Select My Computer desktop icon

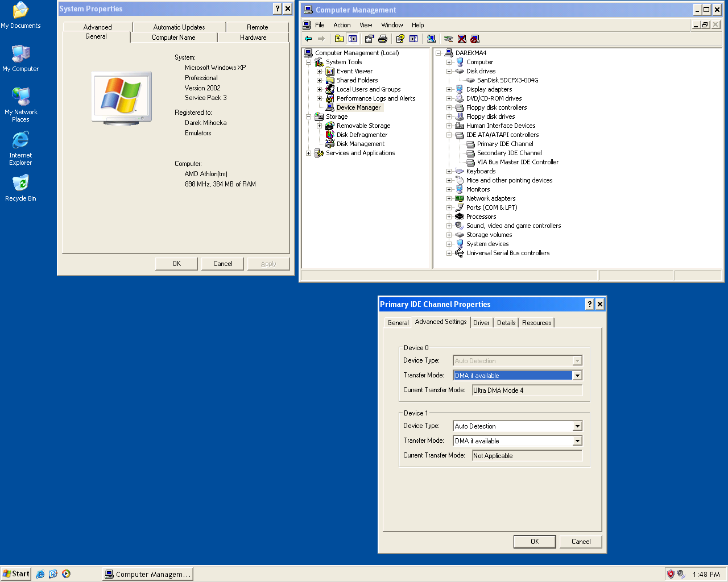20,59
